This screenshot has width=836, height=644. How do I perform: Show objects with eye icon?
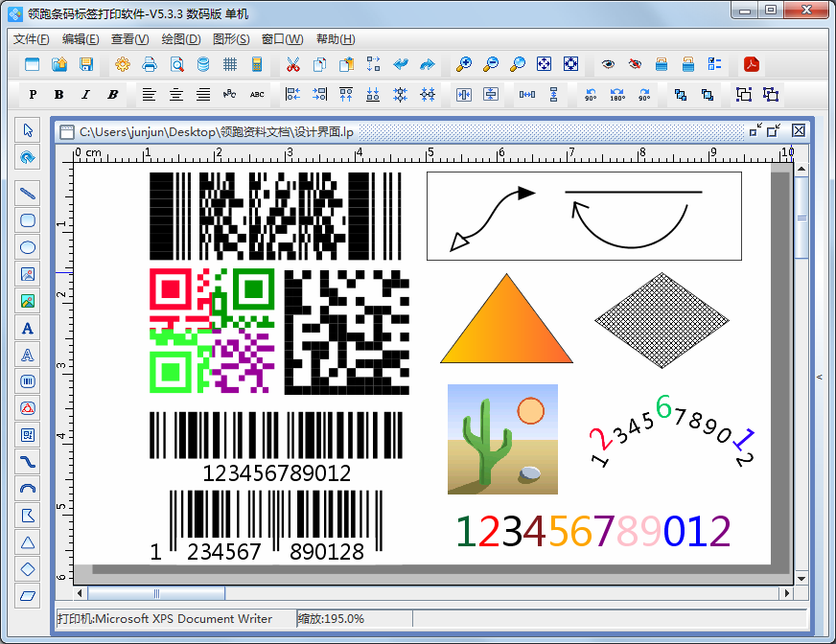pyautogui.click(x=608, y=64)
